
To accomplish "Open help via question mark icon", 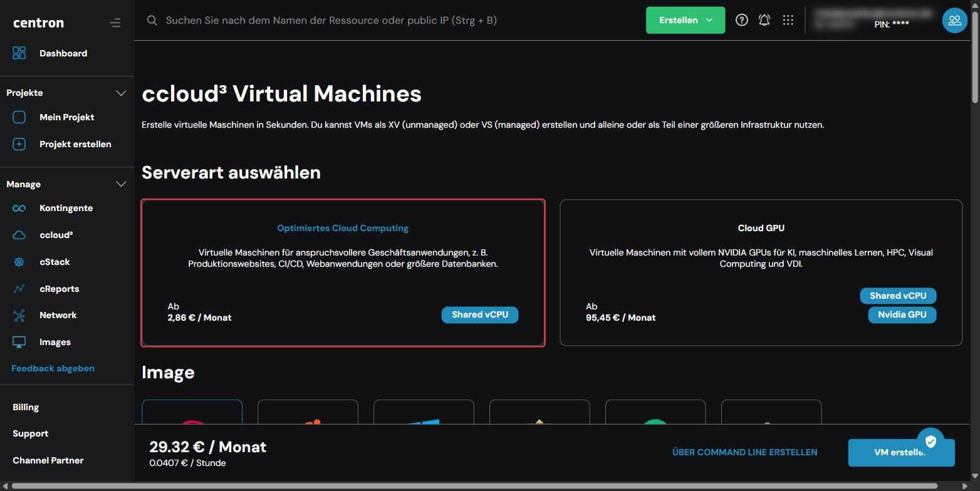I will [742, 20].
